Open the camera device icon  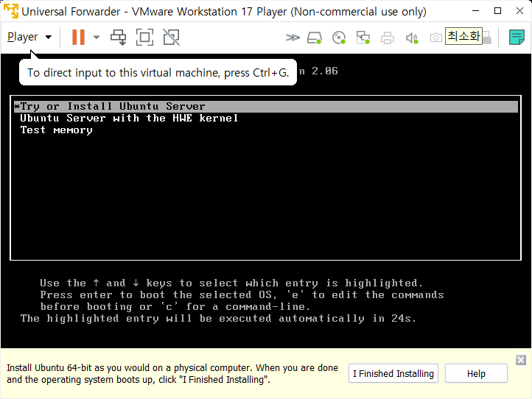coord(436,38)
